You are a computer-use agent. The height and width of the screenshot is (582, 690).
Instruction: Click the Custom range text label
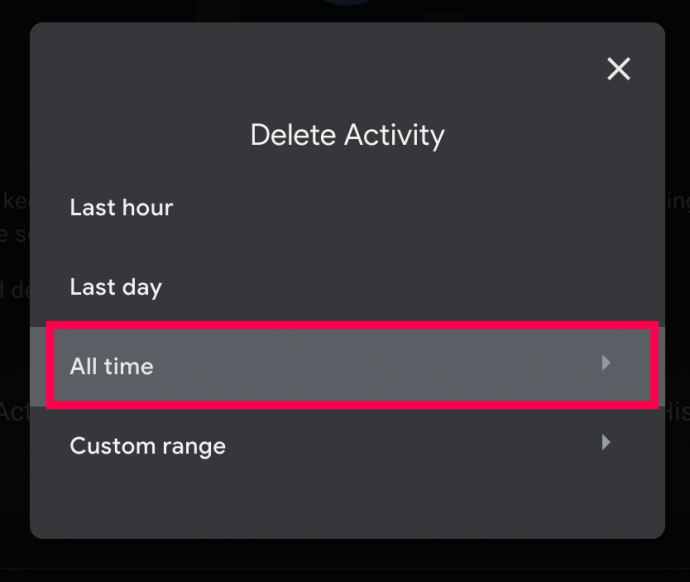147,446
